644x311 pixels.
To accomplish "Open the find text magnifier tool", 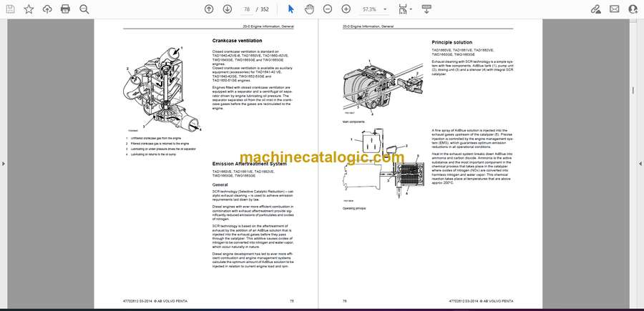I will click(84, 9).
